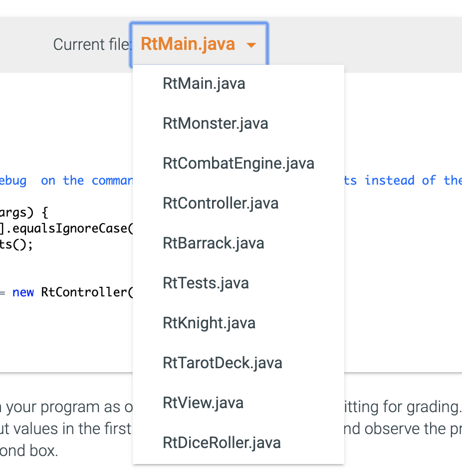Viewport: 462px width, 476px height.
Task: Open the Current file selector showing RtMain.java
Action: point(199,44)
